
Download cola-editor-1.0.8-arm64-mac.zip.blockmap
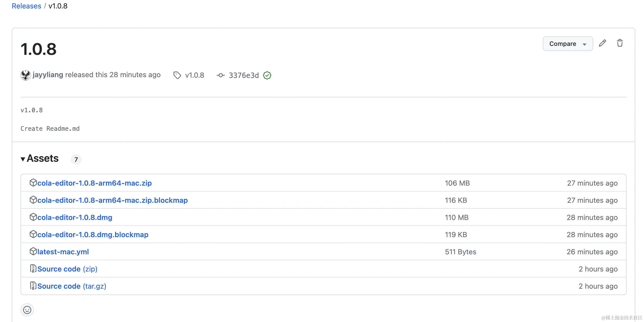[112, 200]
